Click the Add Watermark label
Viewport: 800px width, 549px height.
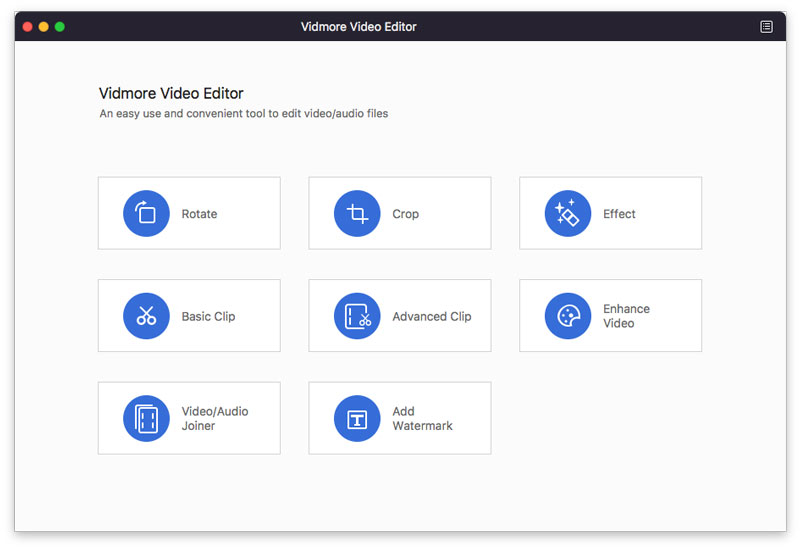422,418
